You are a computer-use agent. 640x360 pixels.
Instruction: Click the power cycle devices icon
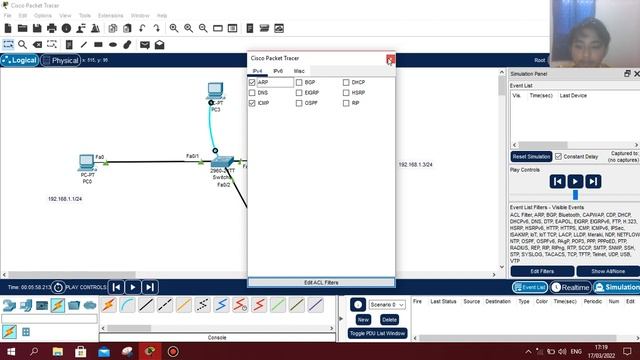pyautogui.click(x=58, y=287)
